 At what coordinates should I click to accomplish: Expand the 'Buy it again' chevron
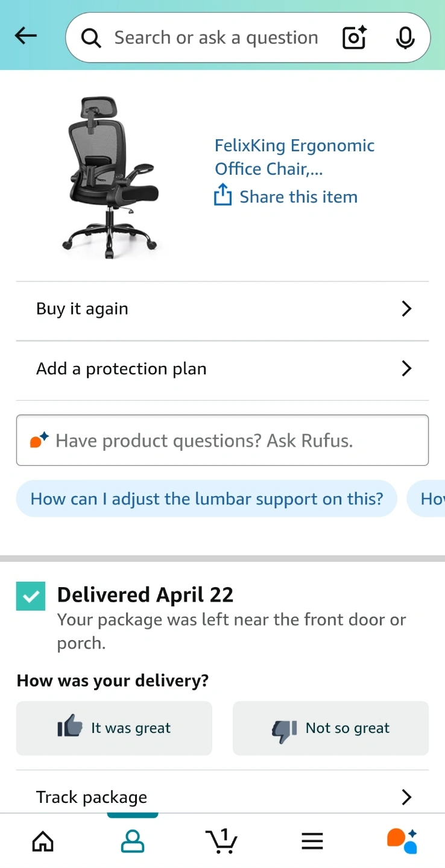pyautogui.click(x=407, y=309)
